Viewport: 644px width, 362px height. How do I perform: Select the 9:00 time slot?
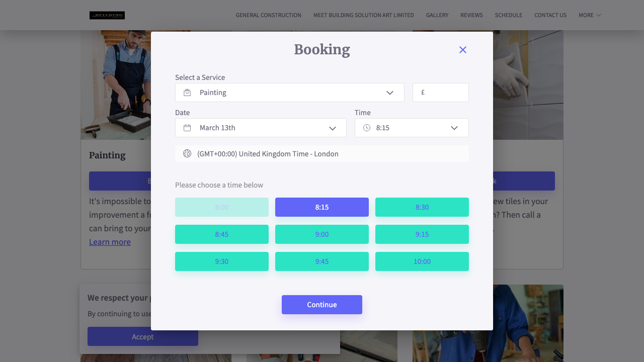pos(321,234)
